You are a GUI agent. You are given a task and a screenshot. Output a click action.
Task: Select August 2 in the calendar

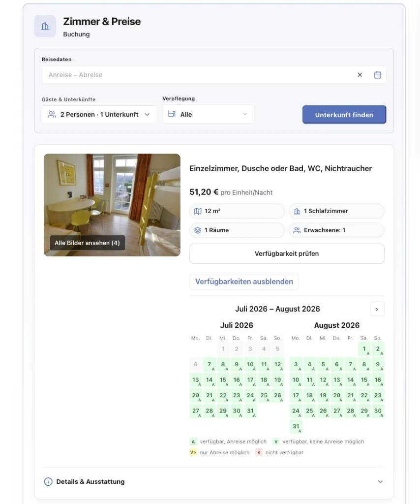(378, 349)
